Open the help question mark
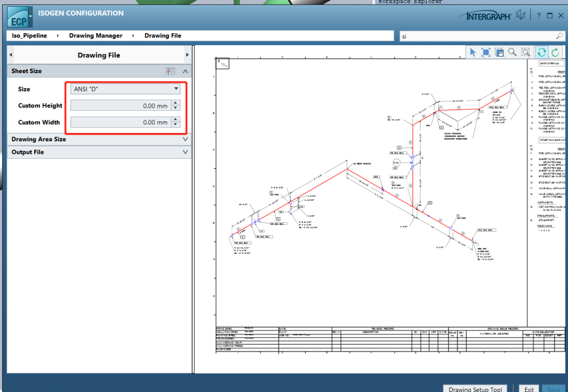Screen dimensions: 568x392 (539, 16)
